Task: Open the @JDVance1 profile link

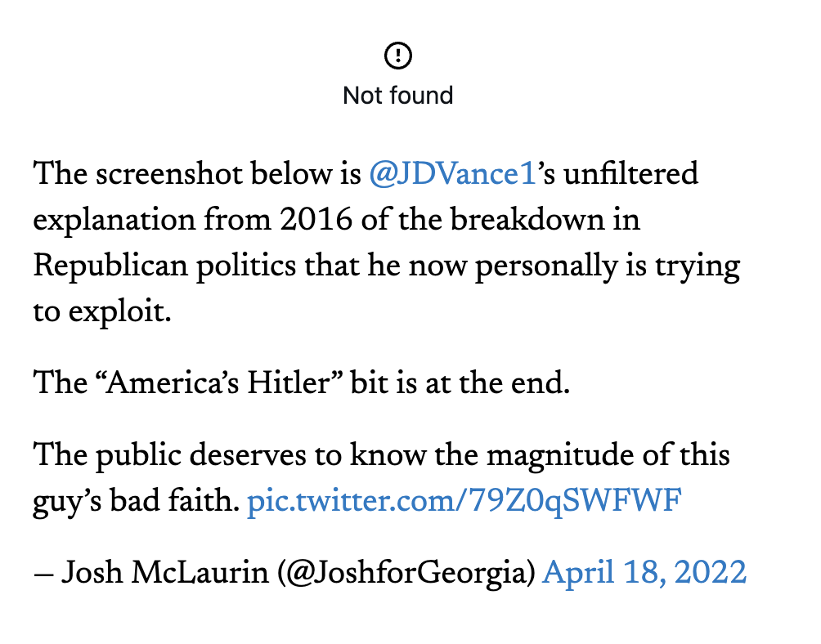Action: (x=452, y=174)
